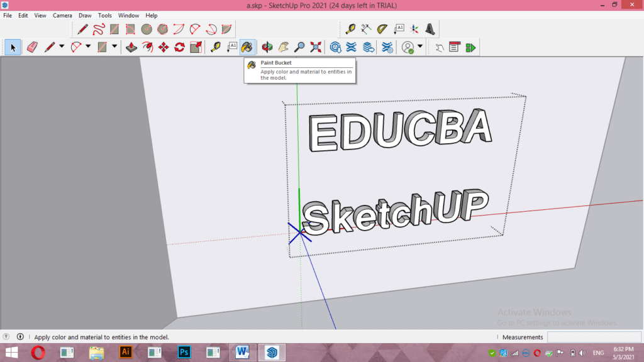Viewport: 644px width, 362px height.
Task: Open the Camera menu
Action: click(x=62, y=15)
